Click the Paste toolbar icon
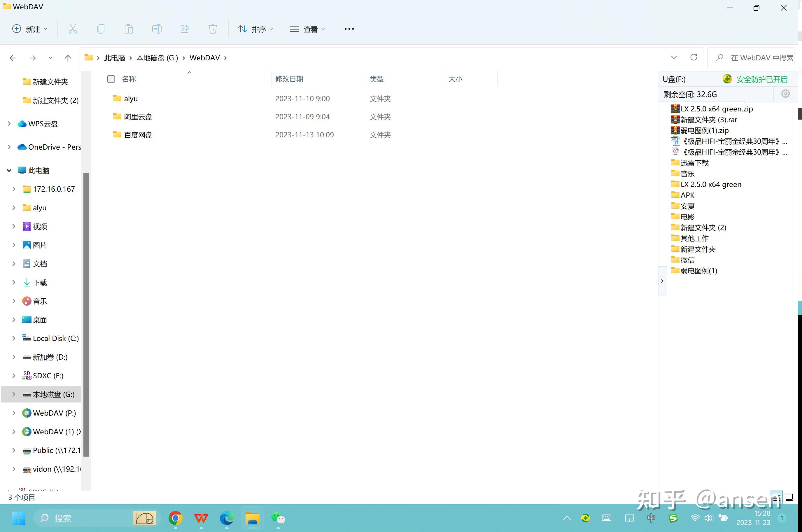 [129, 29]
